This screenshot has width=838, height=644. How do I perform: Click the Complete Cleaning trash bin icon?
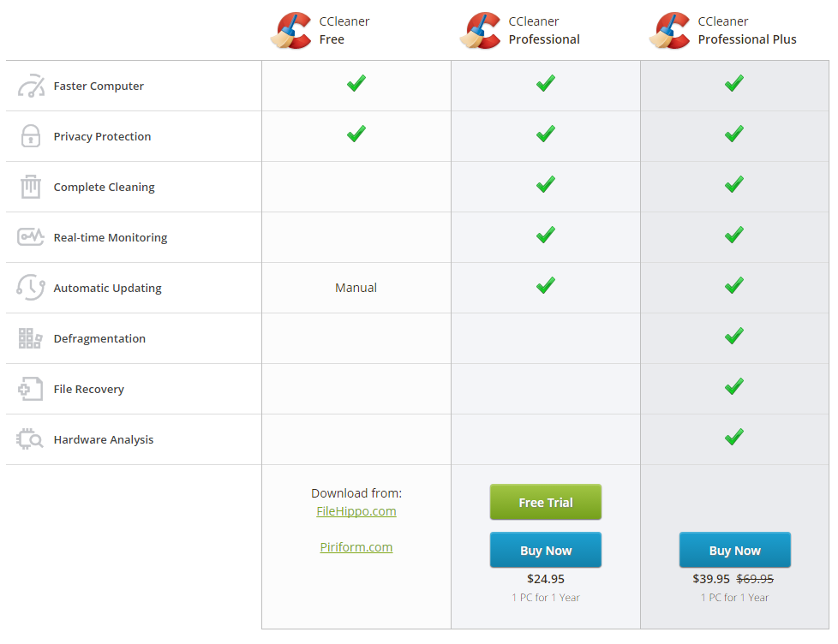31,187
